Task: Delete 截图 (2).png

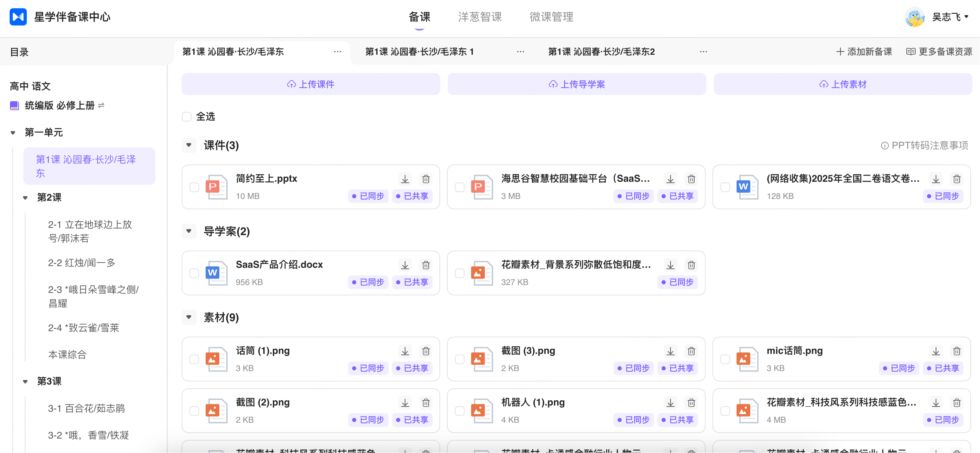Action: [x=426, y=403]
